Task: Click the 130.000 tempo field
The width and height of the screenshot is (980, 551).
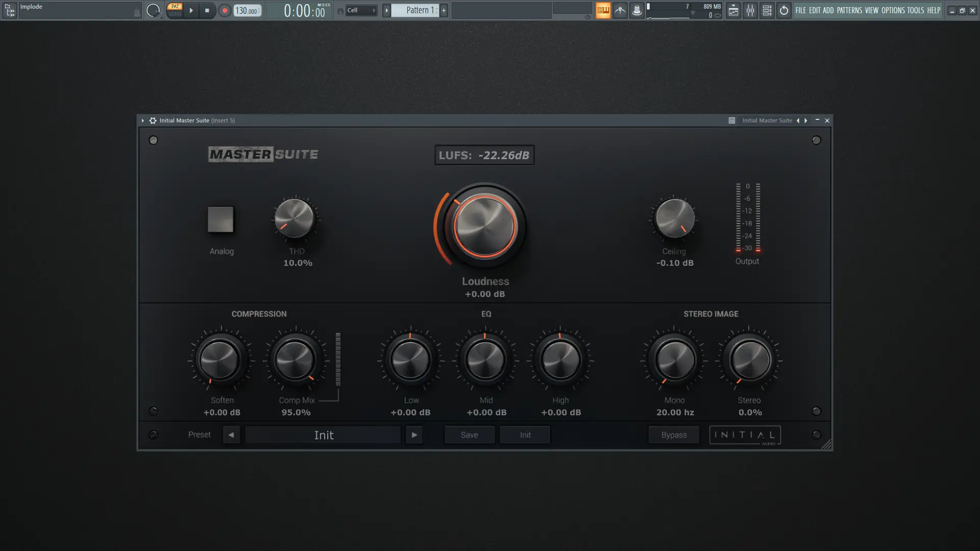Action: (x=247, y=10)
